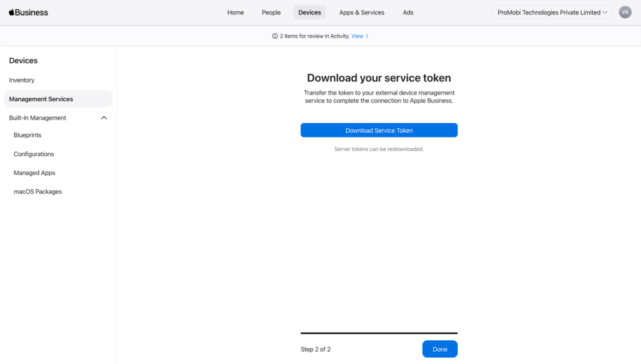Go to the Home tab
641x364 pixels.
pyautogui.click(x=235, y=13)
